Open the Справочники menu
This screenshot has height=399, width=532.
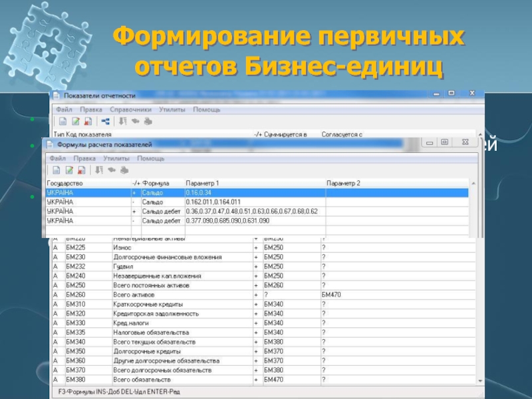130,109
